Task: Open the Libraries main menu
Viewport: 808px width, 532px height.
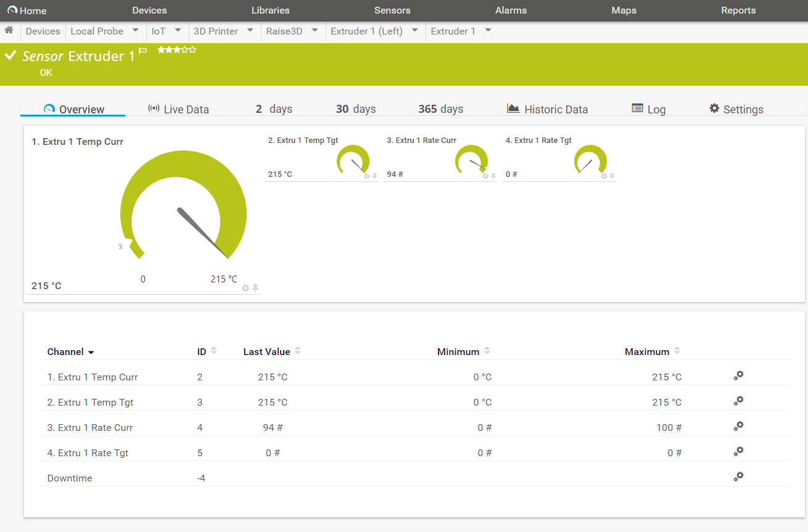Action: (270, 10)
